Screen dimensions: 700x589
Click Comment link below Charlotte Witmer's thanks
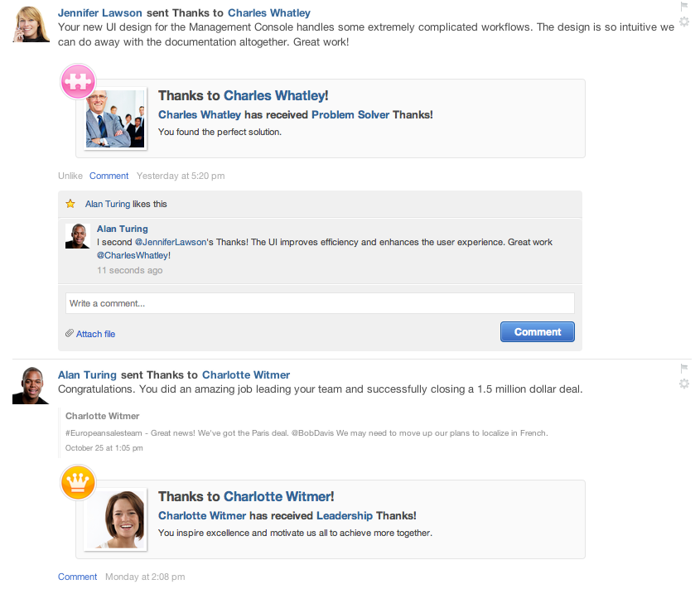[x=77, y=577]
